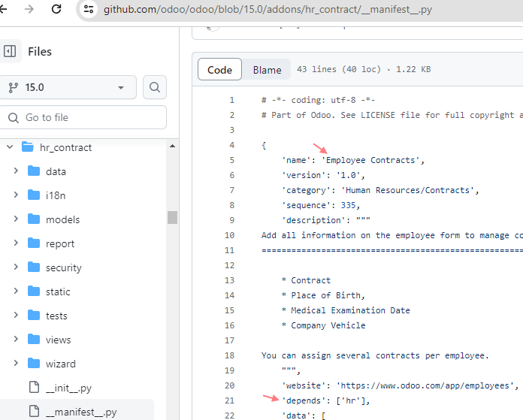The height and width of the screenshot is (420, 523).
Task: Open the views folder name
Action: 59,340
